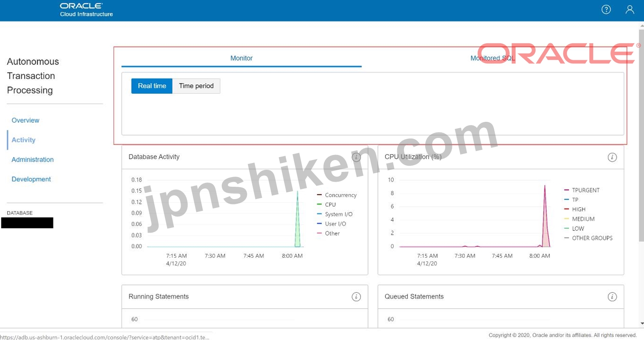Select the Time period view
This screenshot has width=644, height=340.
tap(196, 86)
